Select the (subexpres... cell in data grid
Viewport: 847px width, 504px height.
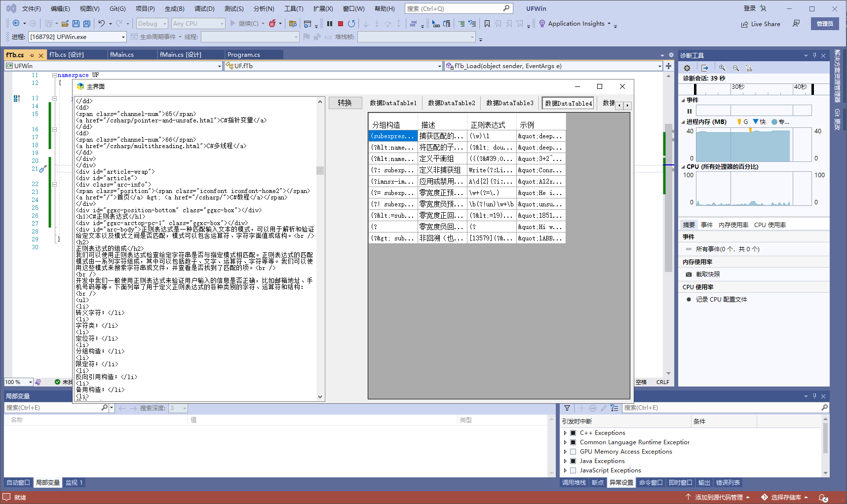[393, 136]
